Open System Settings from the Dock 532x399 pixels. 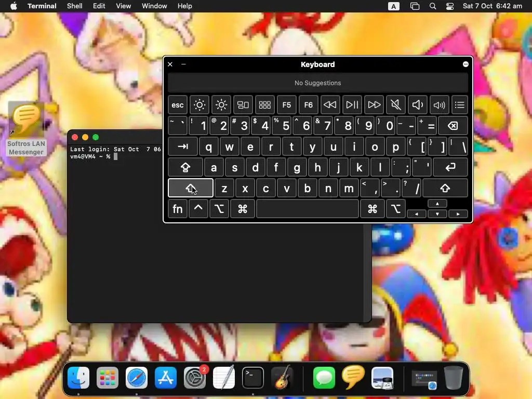point(195,378)
